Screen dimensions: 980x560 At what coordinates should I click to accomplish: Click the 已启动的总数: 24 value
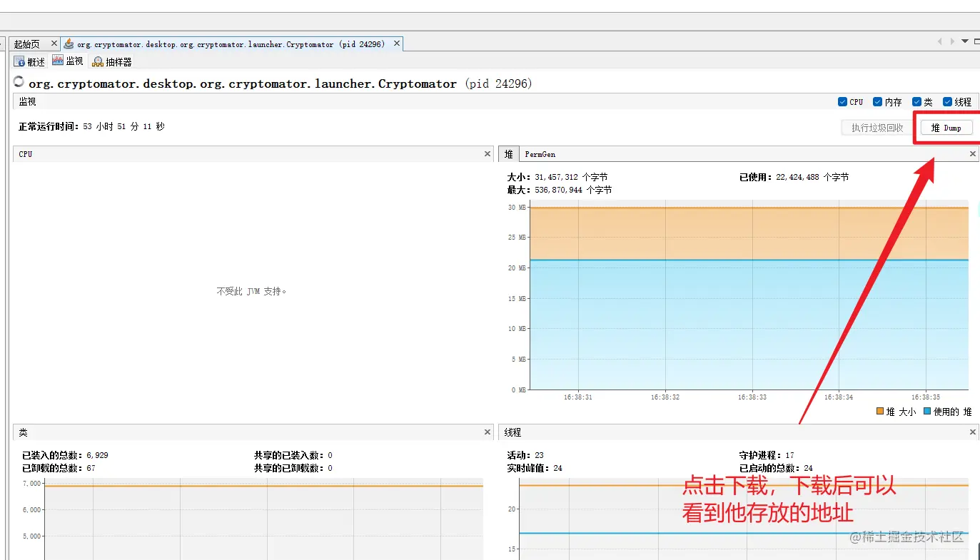tap(776, 468)
